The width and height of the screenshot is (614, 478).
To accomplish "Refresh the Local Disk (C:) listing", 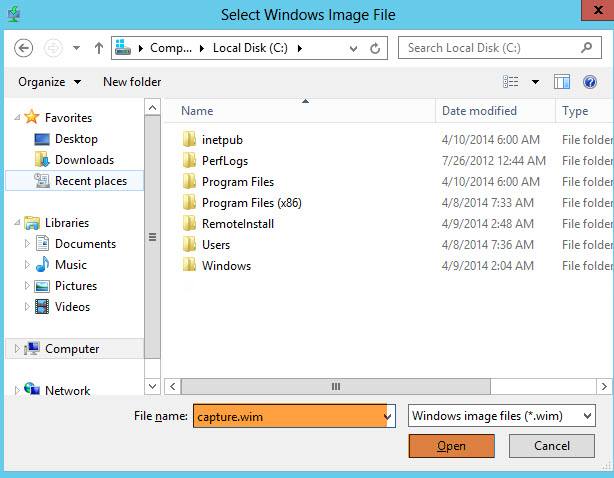I will tap(375, 49).
